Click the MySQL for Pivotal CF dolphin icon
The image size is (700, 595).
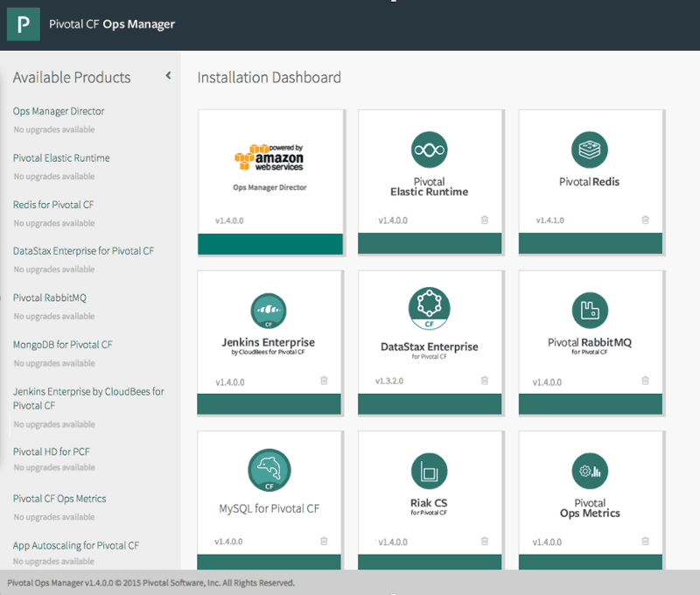pos(269,470)
